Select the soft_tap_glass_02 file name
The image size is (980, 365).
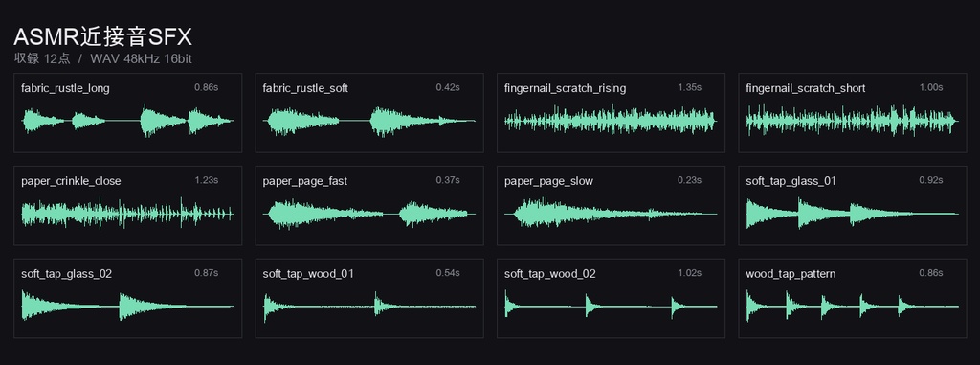click(67, 274)
